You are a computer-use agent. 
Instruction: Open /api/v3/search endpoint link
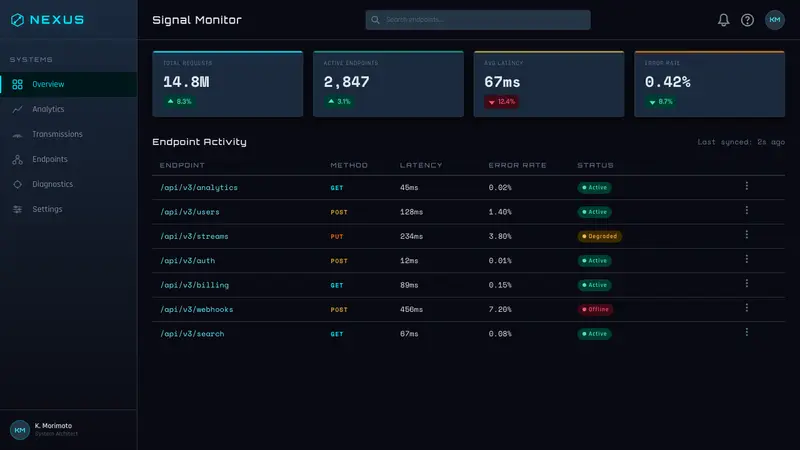[x=192, y=334]
